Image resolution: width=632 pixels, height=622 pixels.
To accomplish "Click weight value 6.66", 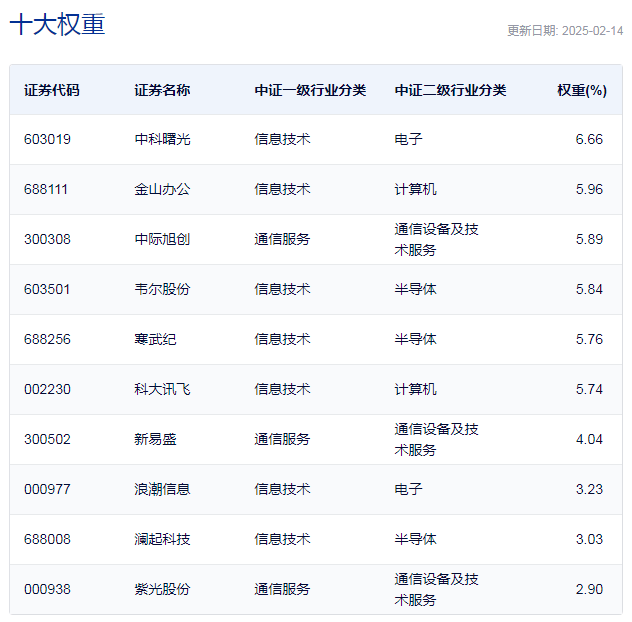I will click(589, 139).
